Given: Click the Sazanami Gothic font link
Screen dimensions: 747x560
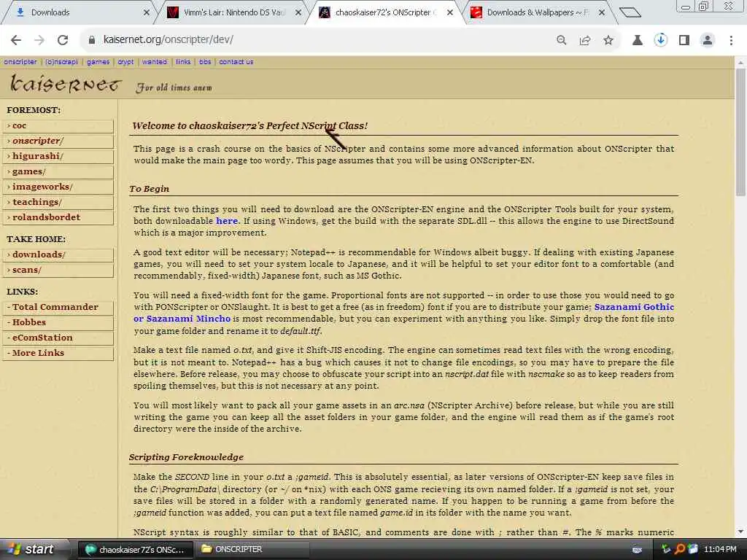Looking at the screenshot, I should click(x=634, y=307).
